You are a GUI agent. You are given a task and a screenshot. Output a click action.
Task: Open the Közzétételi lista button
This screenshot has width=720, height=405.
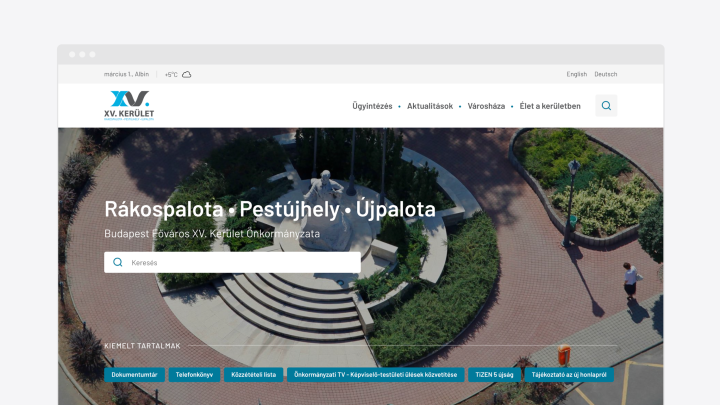(x=253, y=375)
